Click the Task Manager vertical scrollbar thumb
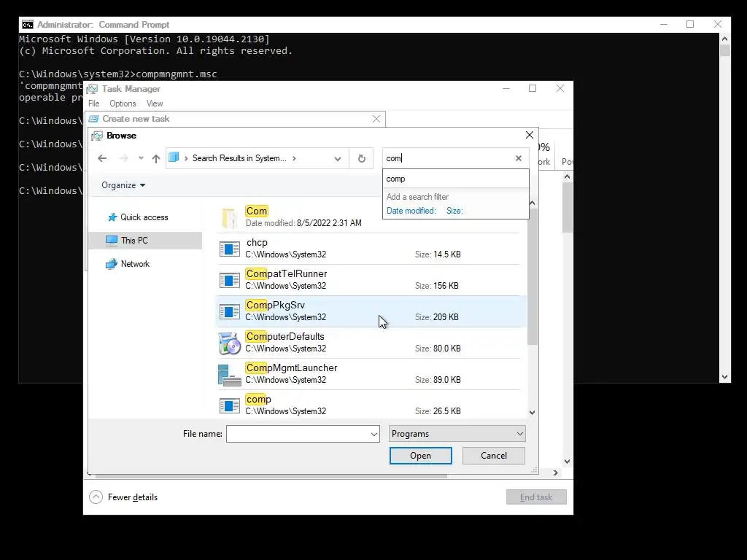 click(x=567, y=208)
